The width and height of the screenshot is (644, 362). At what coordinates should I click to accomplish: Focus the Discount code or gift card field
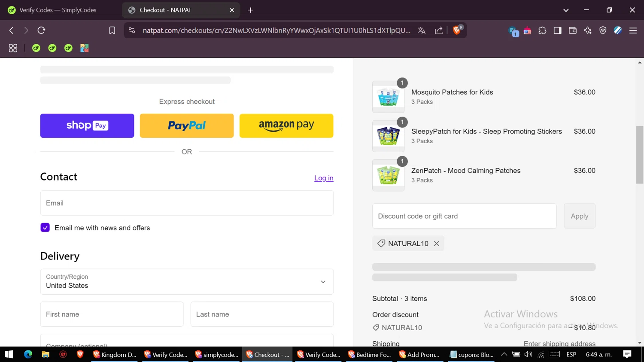pyautogui.click(x=464, y=216)
